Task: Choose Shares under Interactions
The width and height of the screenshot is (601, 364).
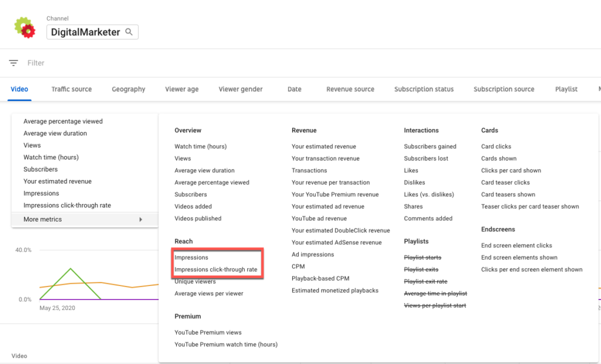Action: pos(413,207)
